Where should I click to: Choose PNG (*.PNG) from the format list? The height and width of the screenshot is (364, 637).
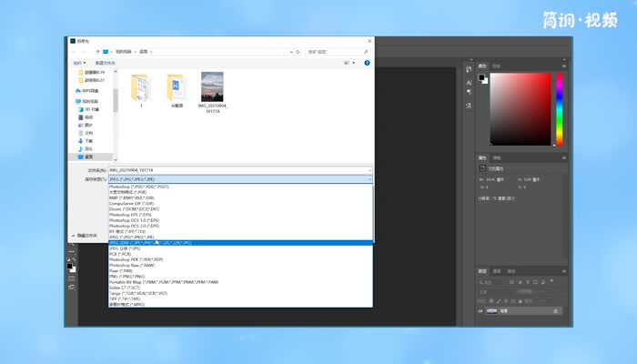(127, 276)
